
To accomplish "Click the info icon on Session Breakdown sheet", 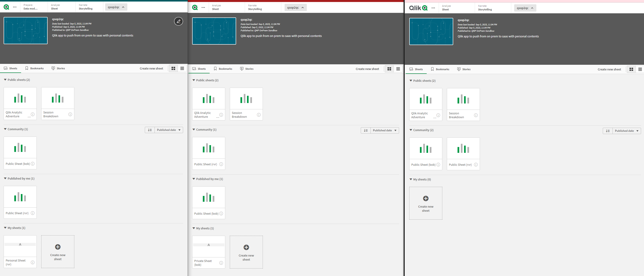I will coord(70,114).
